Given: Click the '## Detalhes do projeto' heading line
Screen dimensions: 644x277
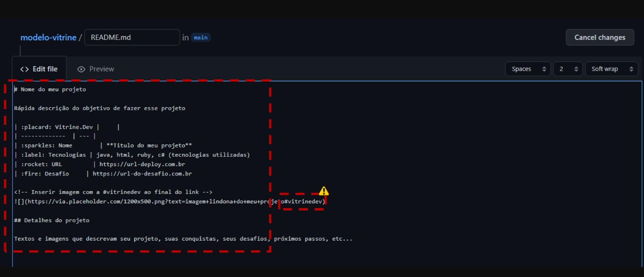Looking at the screenshot, I should pos(52,221).
